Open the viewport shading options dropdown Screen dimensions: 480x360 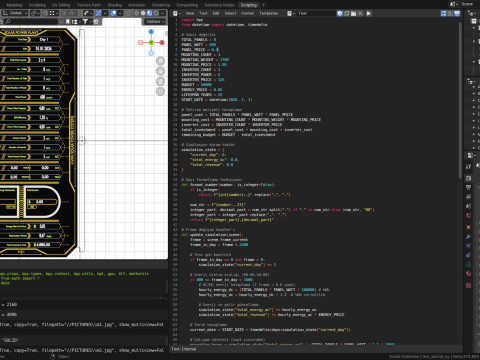pyautogui.click(x=163, y=13)
